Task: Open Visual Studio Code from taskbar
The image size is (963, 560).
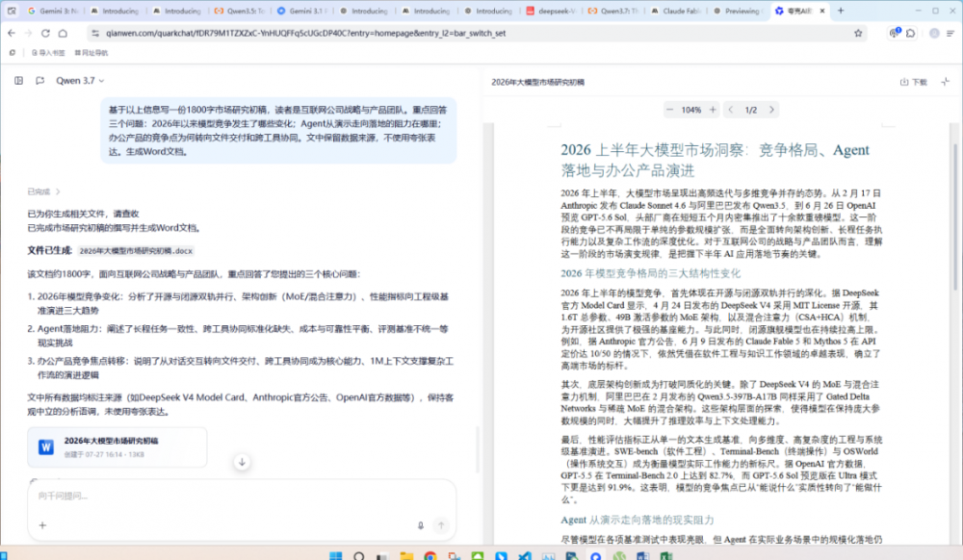Action: (525, 556)
